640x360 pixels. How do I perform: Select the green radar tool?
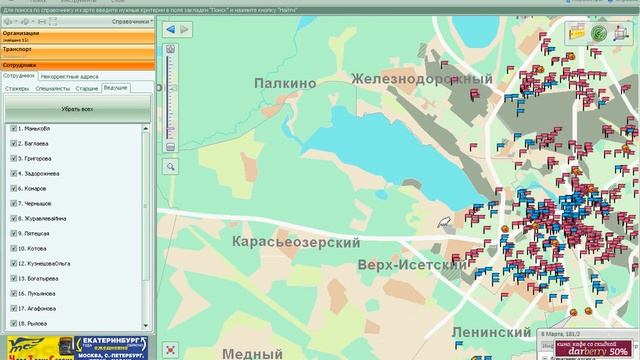click(x=599, y=33)
